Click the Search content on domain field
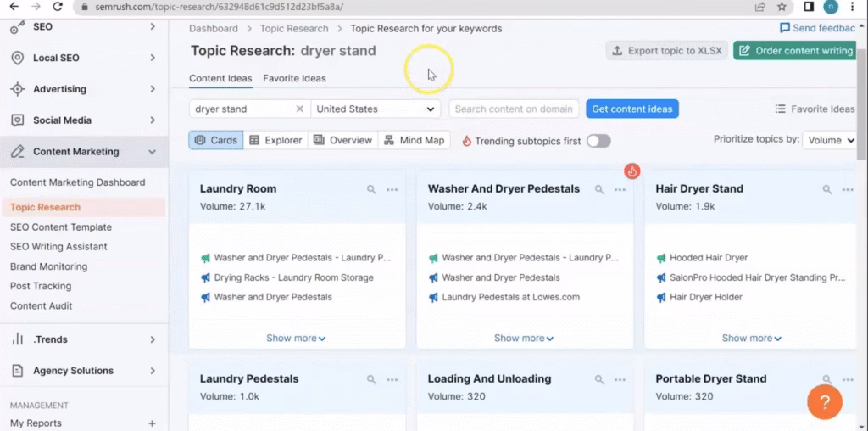The image size is (868, 431). pos(514,109)
